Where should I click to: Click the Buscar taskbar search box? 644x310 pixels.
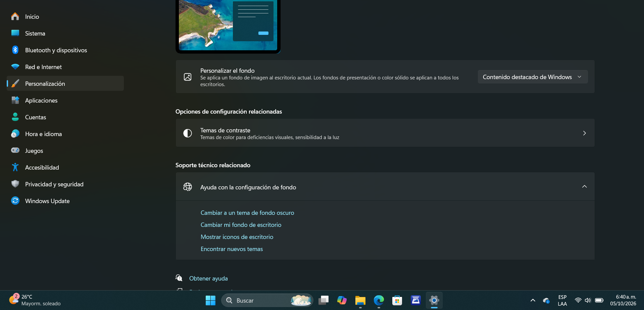click(x=267, y=300)
